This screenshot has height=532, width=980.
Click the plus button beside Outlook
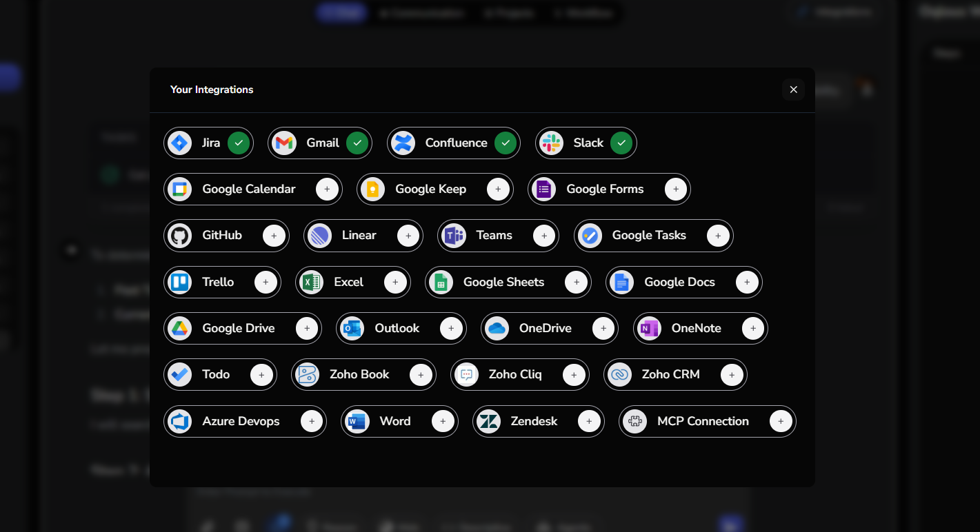pos(451,329)
